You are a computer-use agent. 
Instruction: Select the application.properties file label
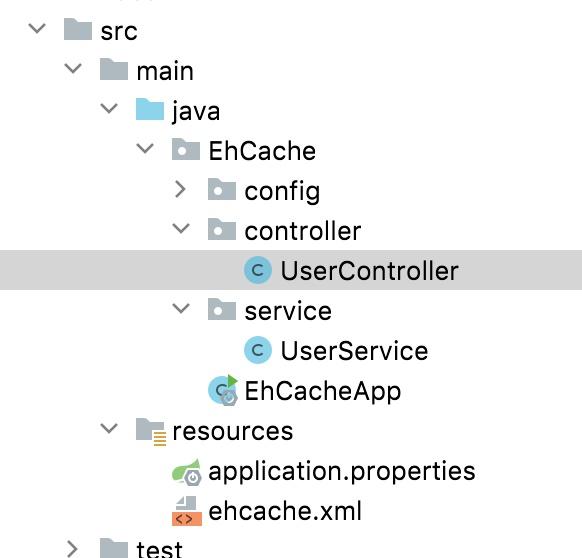(x=341, y=472)
